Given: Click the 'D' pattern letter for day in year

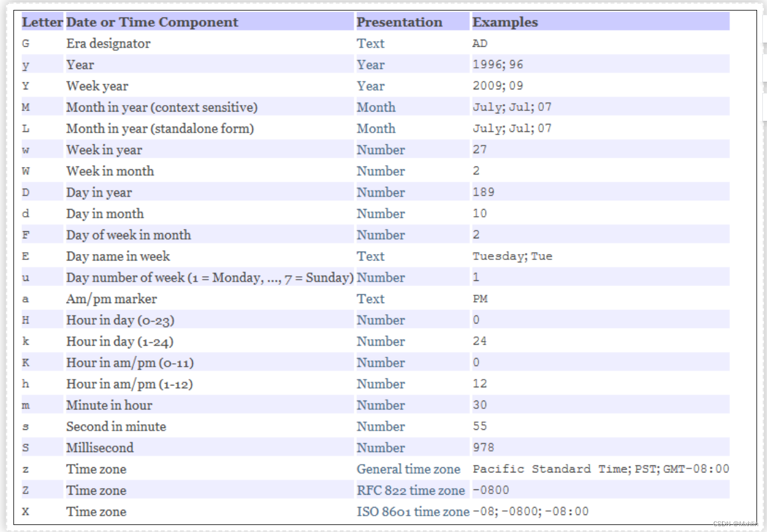Looking at the screenshot, I should pos(26,193).
